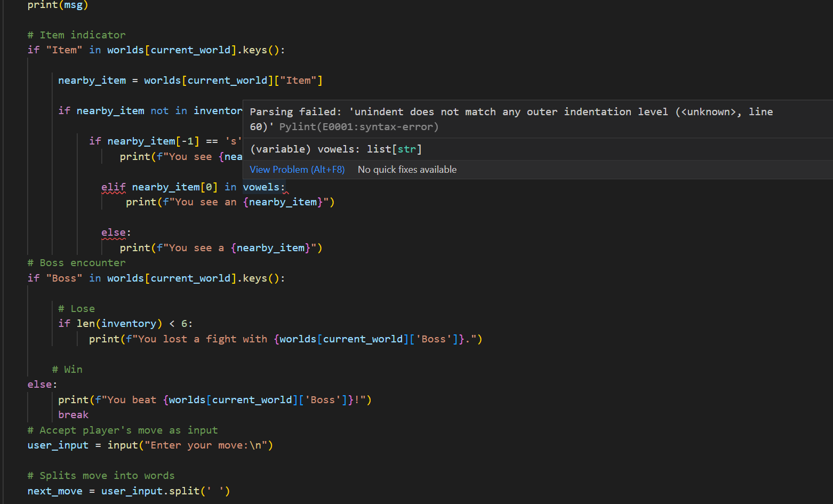The width and height of the screenshot is (833, 504).
Task: Click the 'if len(inventory) < 6:' line
Action: (x=125, y=324)
